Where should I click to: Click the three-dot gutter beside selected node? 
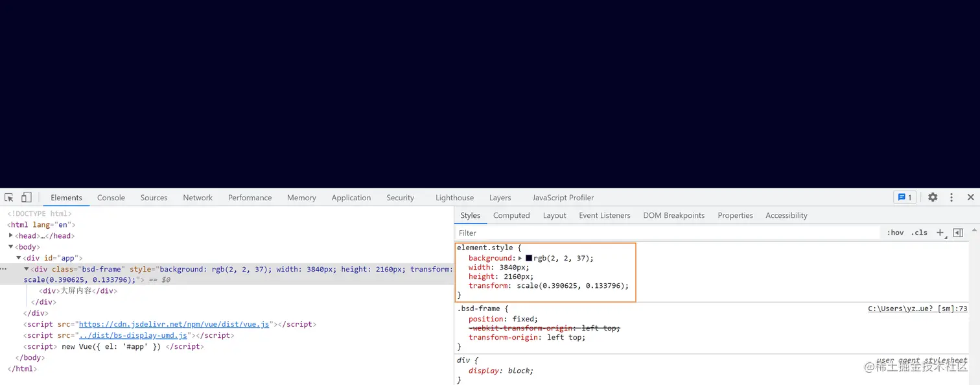pyautogui.click(x=4, y=268)
